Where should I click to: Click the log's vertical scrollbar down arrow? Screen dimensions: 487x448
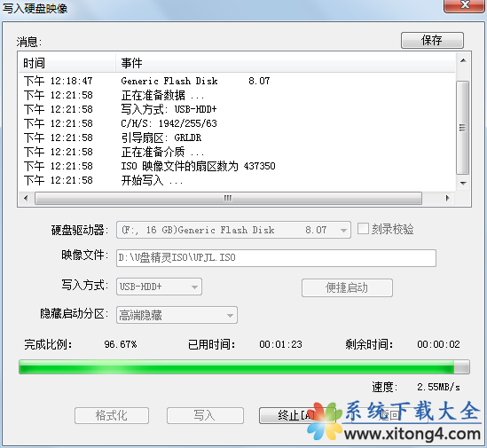coord(463,183)
